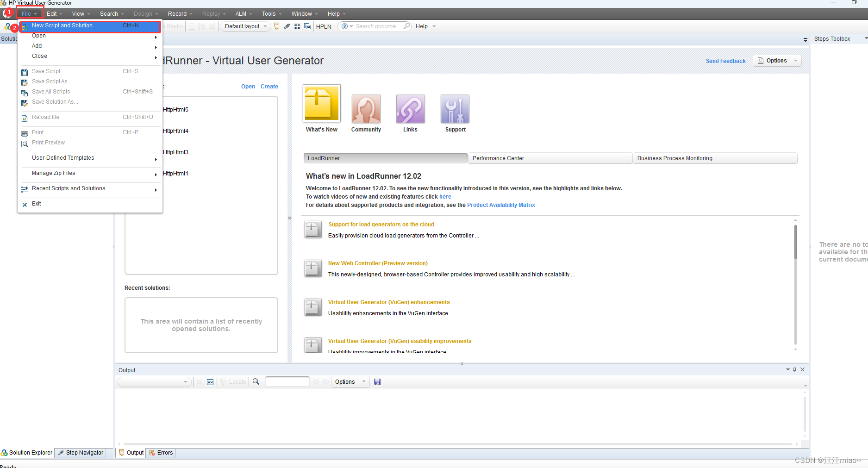The width and height of the screenshot is (868, 468).
Task: Switch to the Business Process Monitoring tab
Action: click(x=715, y=158)
